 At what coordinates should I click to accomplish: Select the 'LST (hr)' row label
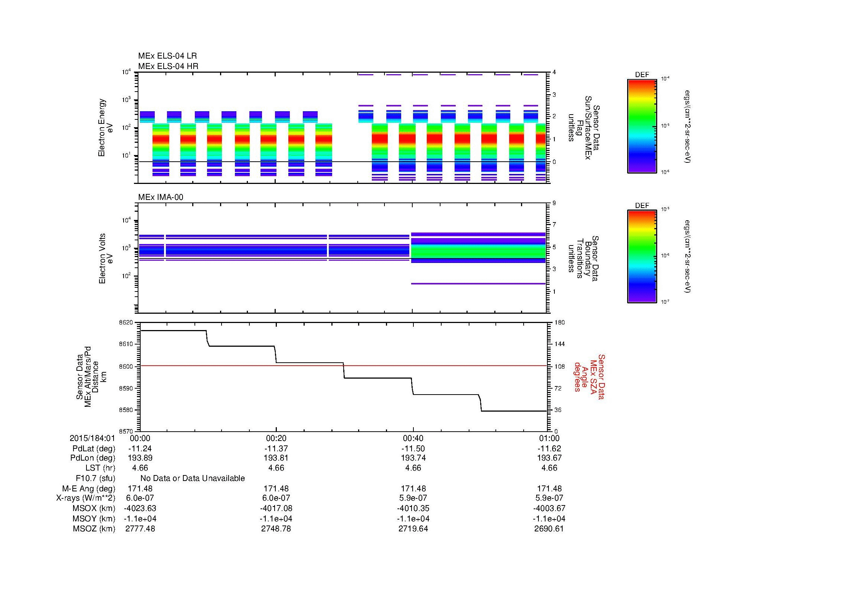100,468
